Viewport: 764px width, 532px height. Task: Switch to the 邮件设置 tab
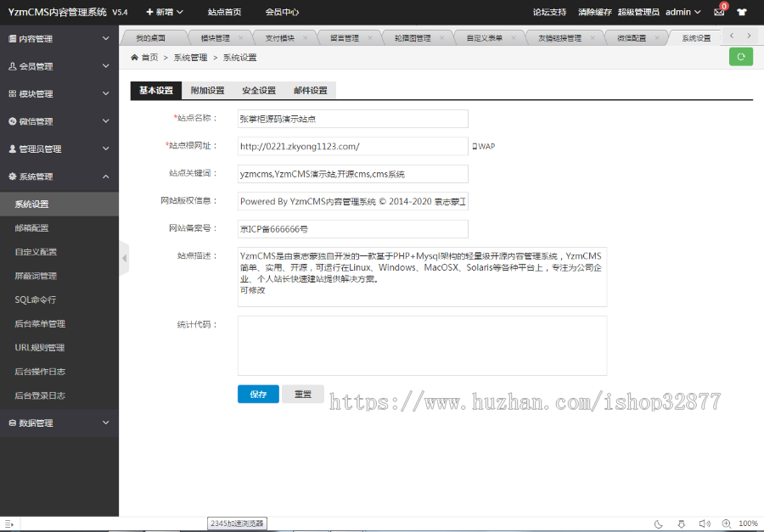point(311,89)
